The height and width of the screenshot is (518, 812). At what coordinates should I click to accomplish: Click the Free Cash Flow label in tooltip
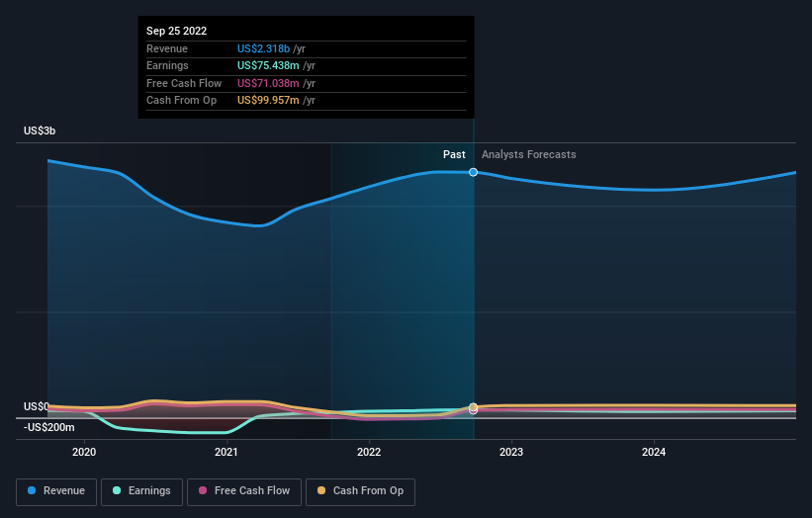click(x=184, y=83)
